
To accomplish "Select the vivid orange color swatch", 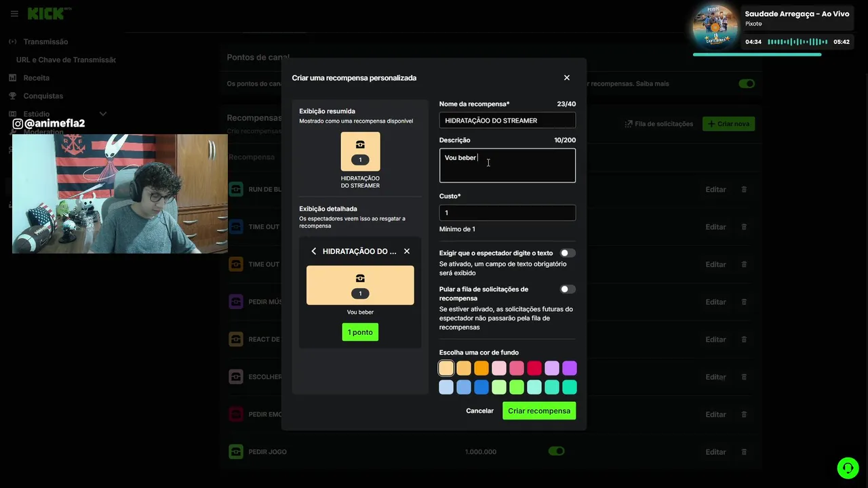I will pyautogui.click(x=481, y=368).
